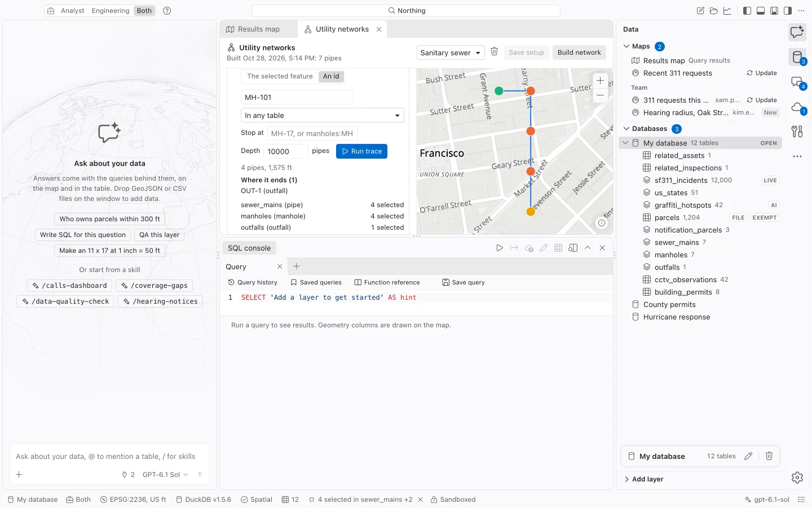Open settings gear in right sidebar
Screen dimensions: 812x508
click(797, 478)
